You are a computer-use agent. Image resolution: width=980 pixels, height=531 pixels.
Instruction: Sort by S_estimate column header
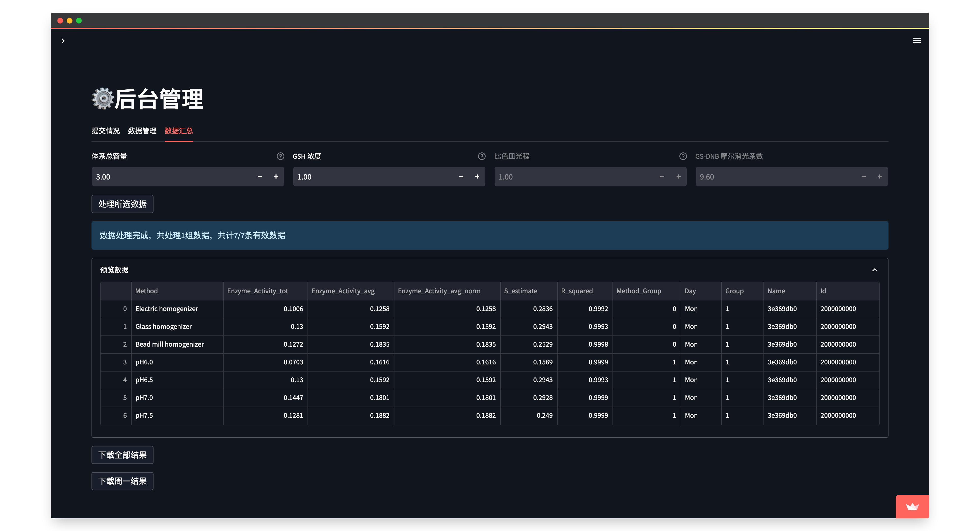[528, 291]
